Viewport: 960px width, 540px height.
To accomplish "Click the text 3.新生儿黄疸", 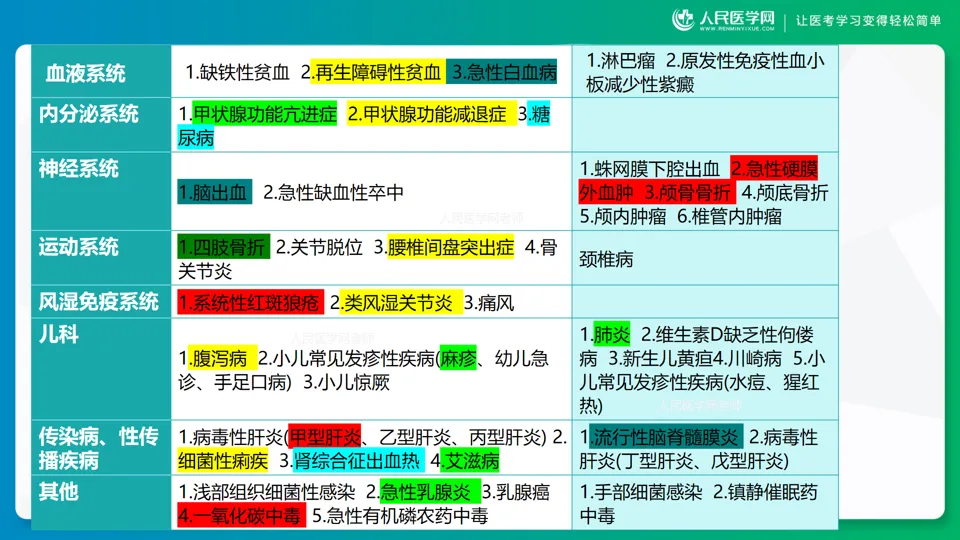I will pos(660,358).
